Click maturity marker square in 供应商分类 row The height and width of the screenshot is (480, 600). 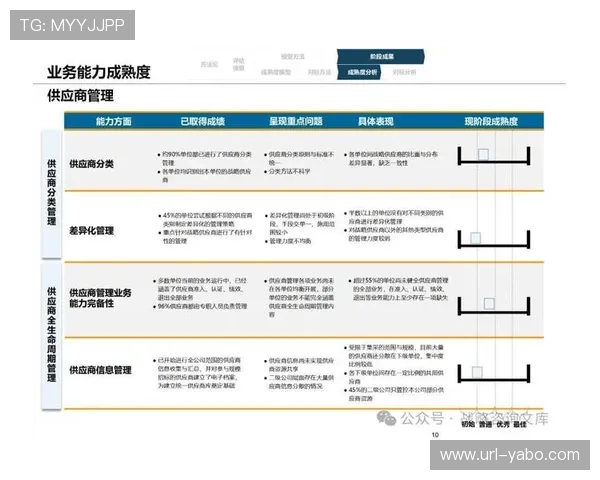coord(483,155)
